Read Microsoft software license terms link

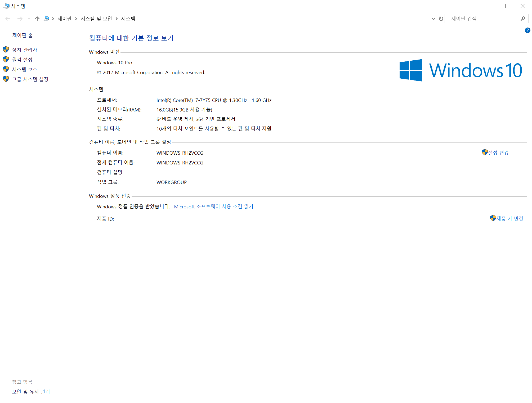click(214, 207)
